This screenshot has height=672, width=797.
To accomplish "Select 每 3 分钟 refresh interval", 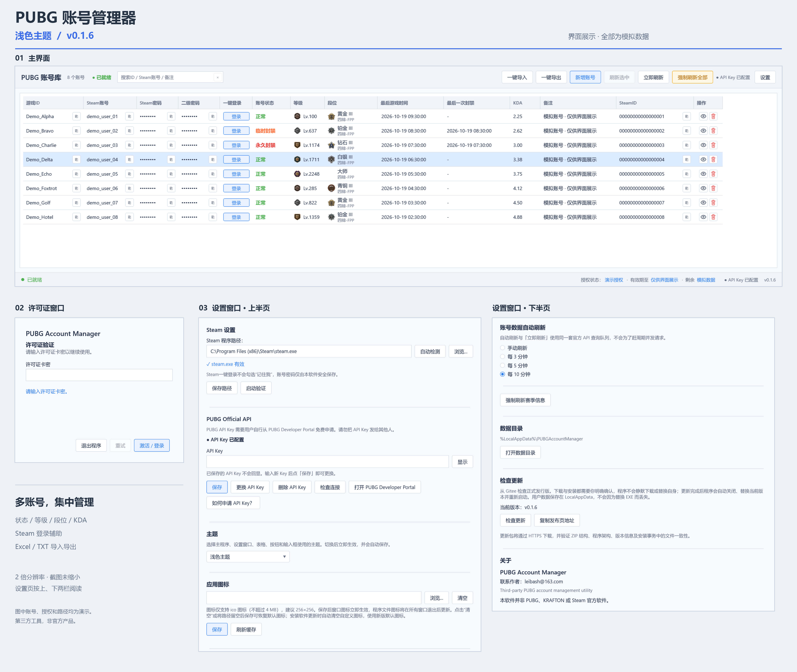I will pyautogui.click(x=502, y=357).
